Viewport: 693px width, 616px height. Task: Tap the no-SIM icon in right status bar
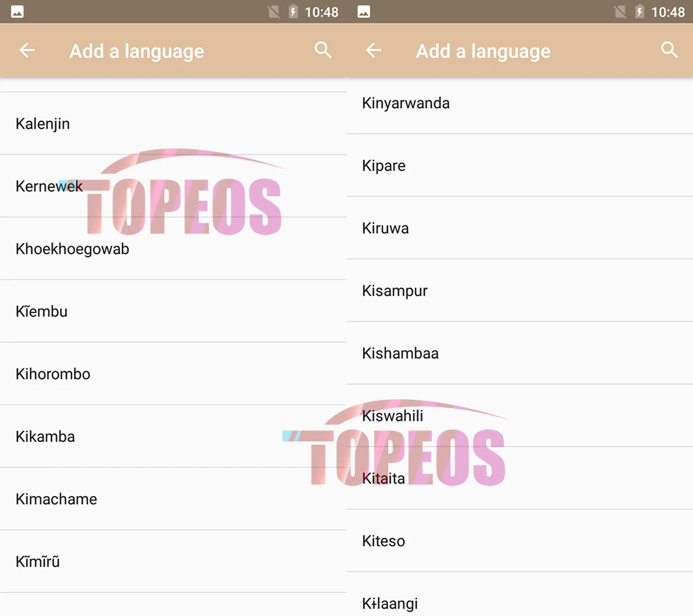pyautogui.click(x=620, y=12)
